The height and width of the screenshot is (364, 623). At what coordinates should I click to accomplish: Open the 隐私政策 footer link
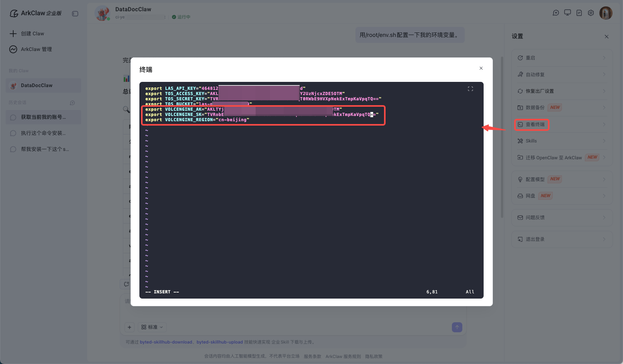pos(374,356)
